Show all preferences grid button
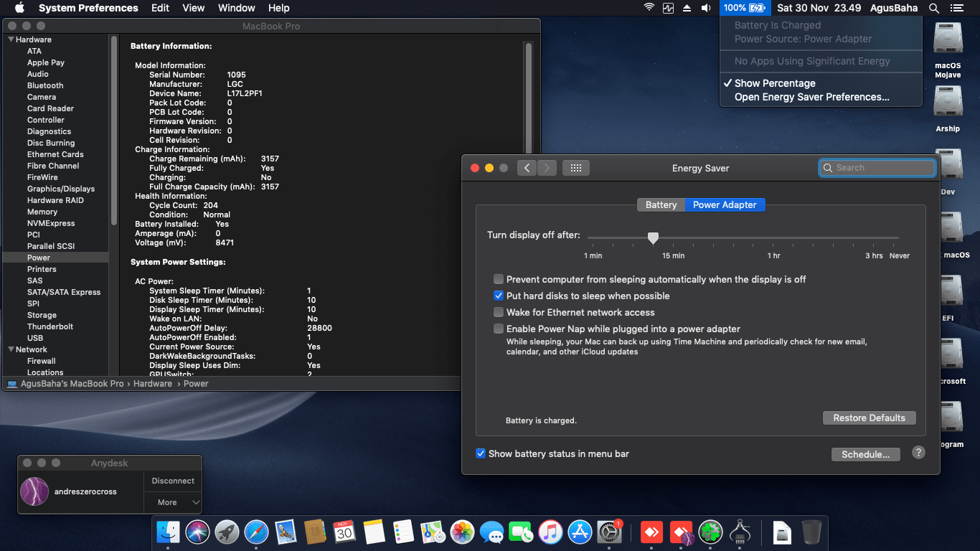The width and height of the screenshot is (980, 551). click(x=576, y=168)
